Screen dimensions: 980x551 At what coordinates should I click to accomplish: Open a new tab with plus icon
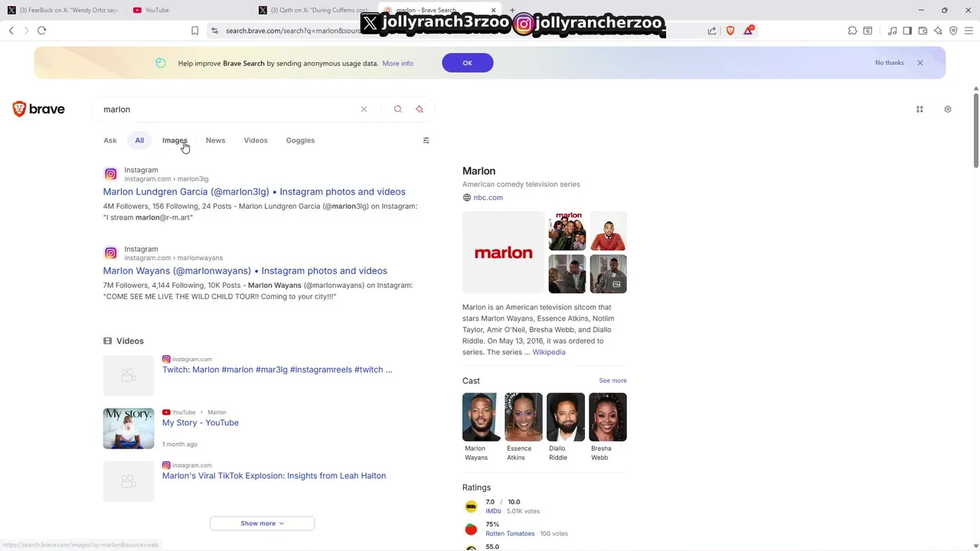[x=512, y=10]
